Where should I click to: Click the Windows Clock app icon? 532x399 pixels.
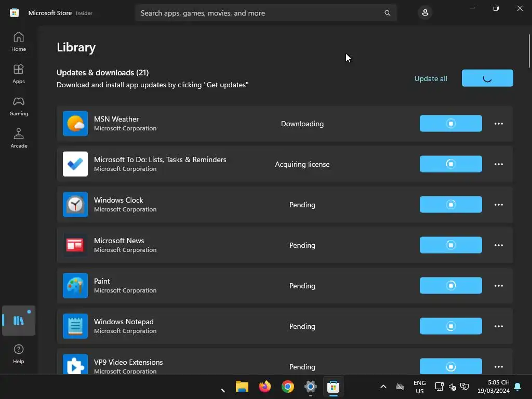click(75, 205)
